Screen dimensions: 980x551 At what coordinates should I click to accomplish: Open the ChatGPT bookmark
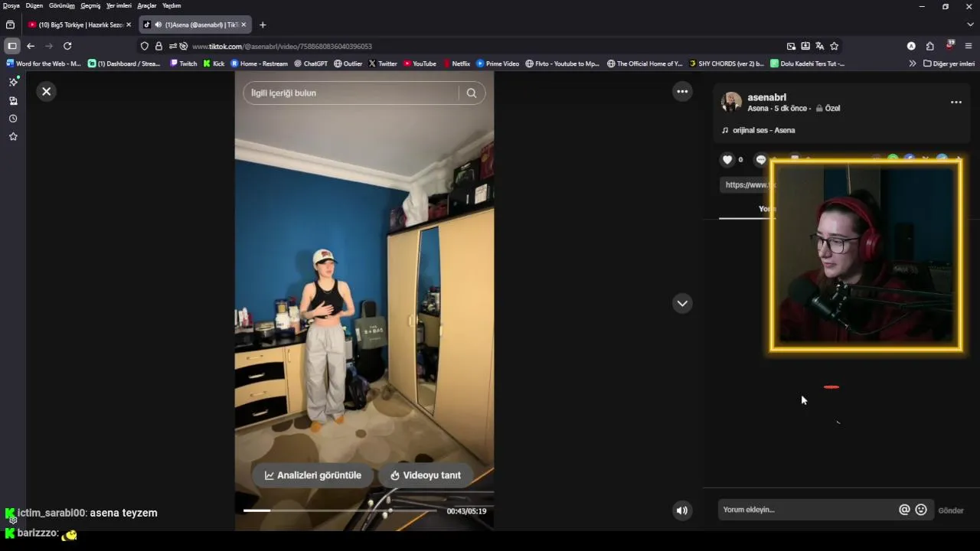click(x=311, y=64)
